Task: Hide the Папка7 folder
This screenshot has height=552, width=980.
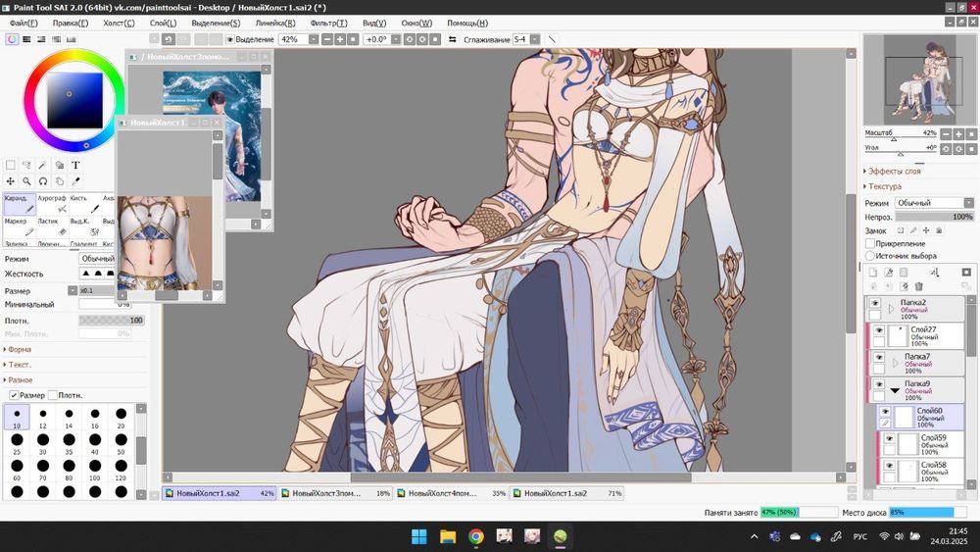Action: coord(879,357)
